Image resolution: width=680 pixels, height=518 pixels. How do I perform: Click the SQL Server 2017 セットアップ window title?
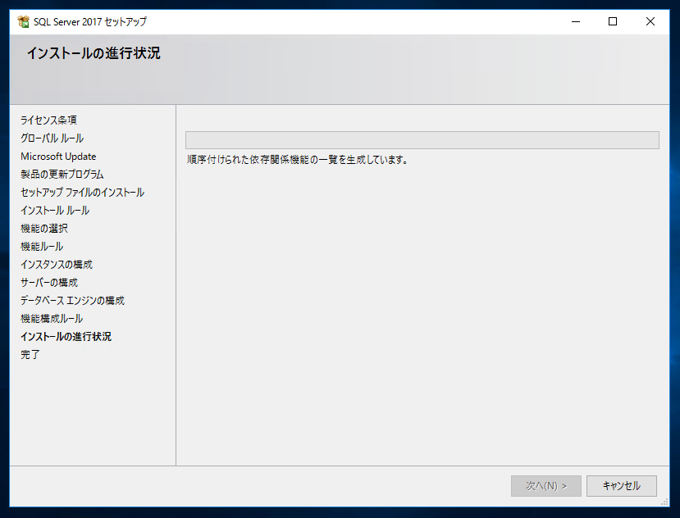[x=90, y=21]
